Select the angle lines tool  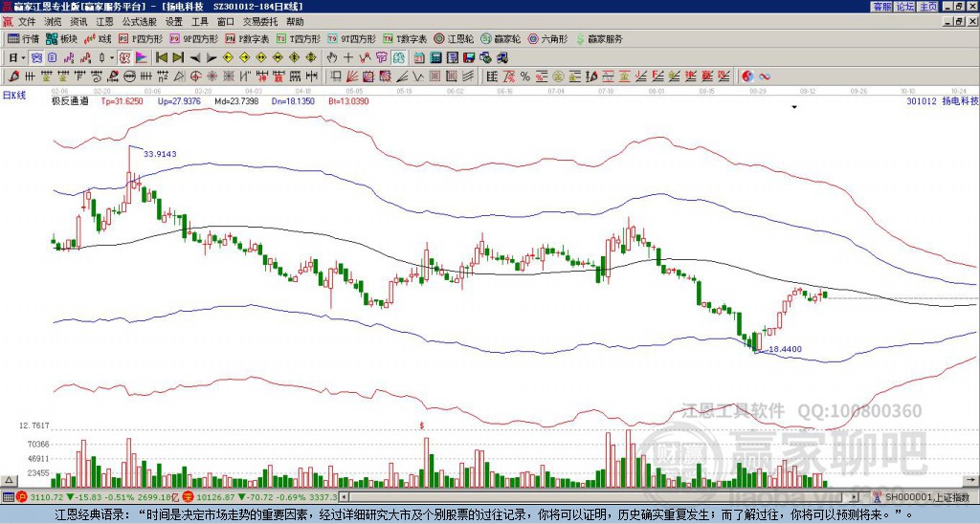coord(403,76)
